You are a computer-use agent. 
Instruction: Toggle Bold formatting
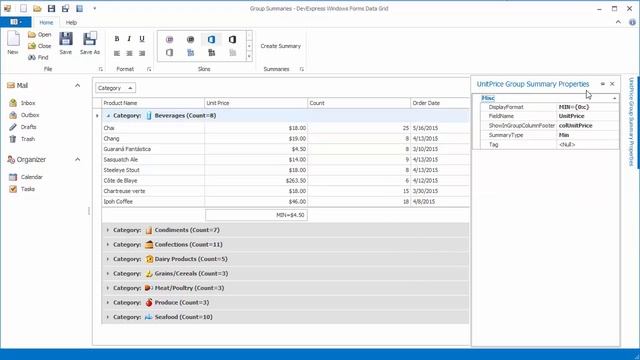[117, 39]
